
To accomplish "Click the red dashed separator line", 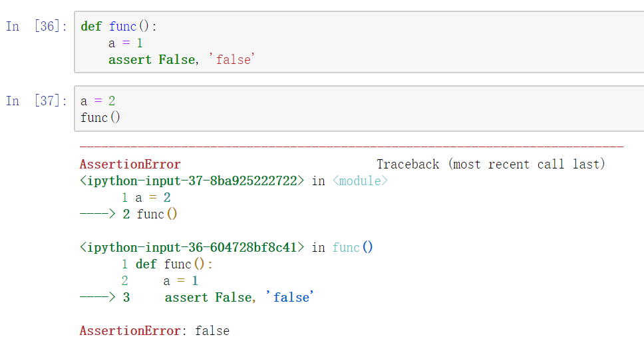I will click(x=351, y=147).
